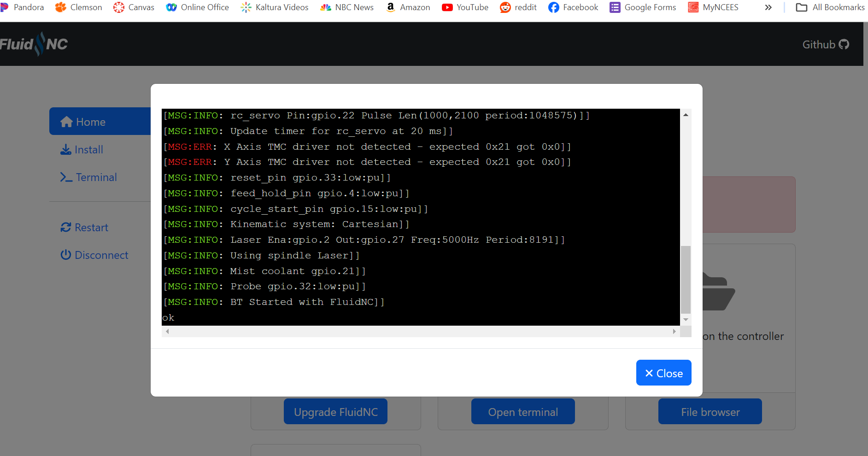Open the Amazon bookmark

point(408,7)
